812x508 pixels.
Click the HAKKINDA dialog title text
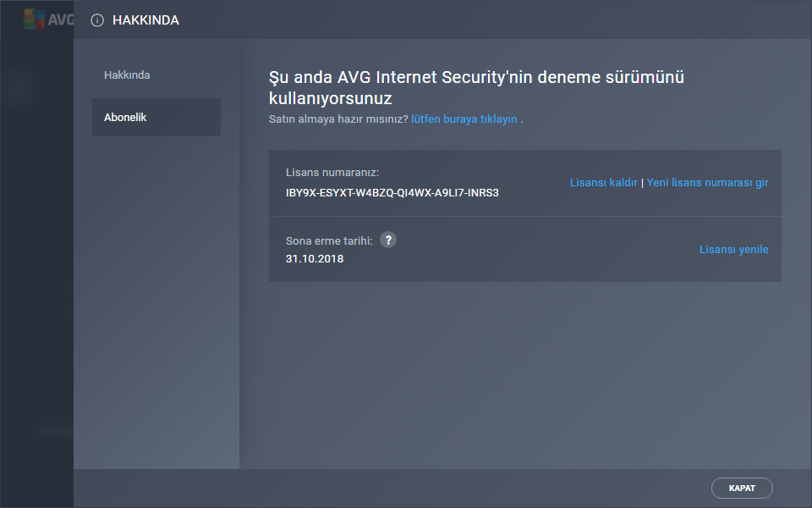[x=145, y=20]
